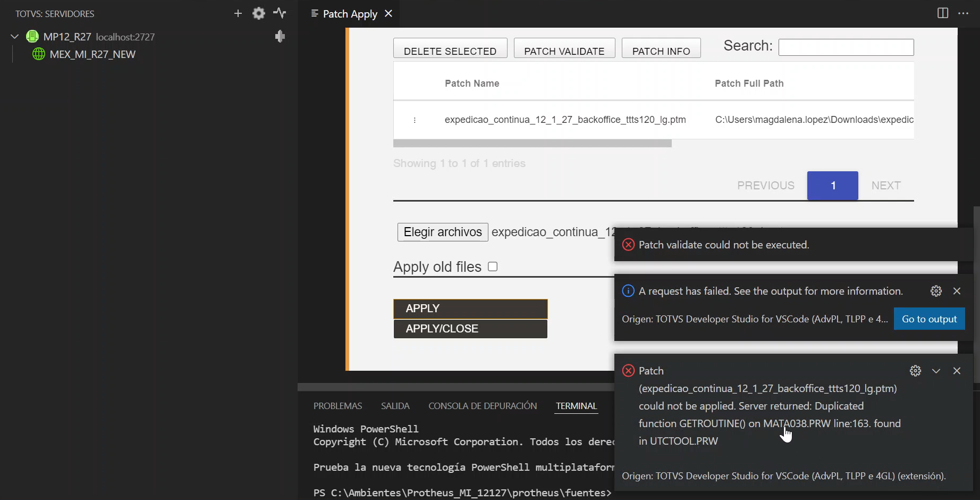Click the PowerShell prompt line in terminal
This screenshot has height=500, width=980.
coord(462,493)
